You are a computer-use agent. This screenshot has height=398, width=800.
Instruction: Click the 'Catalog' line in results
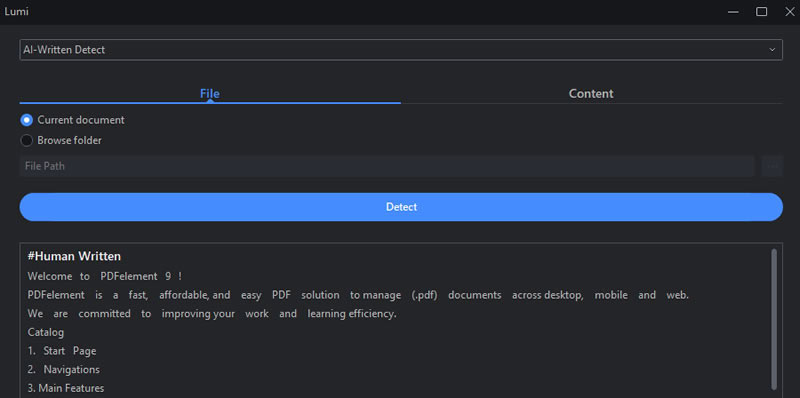46,333
